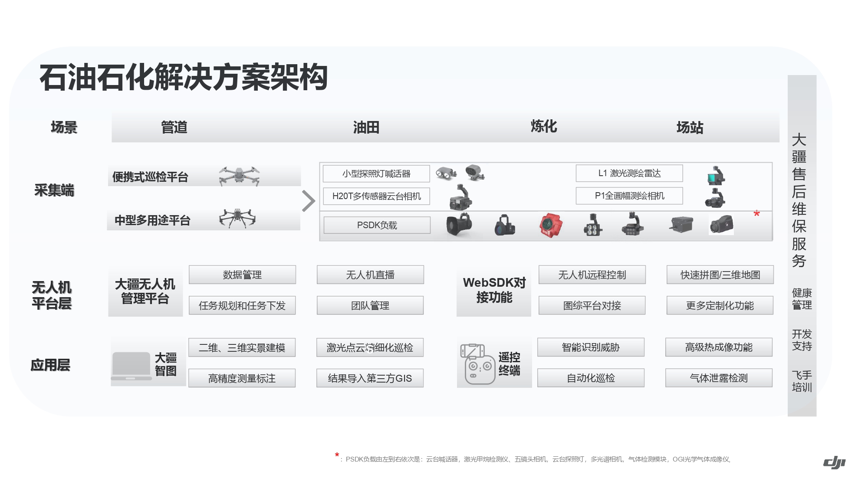
Task: Click the title 石油石化解决方案架构
Action: point(183,77)
